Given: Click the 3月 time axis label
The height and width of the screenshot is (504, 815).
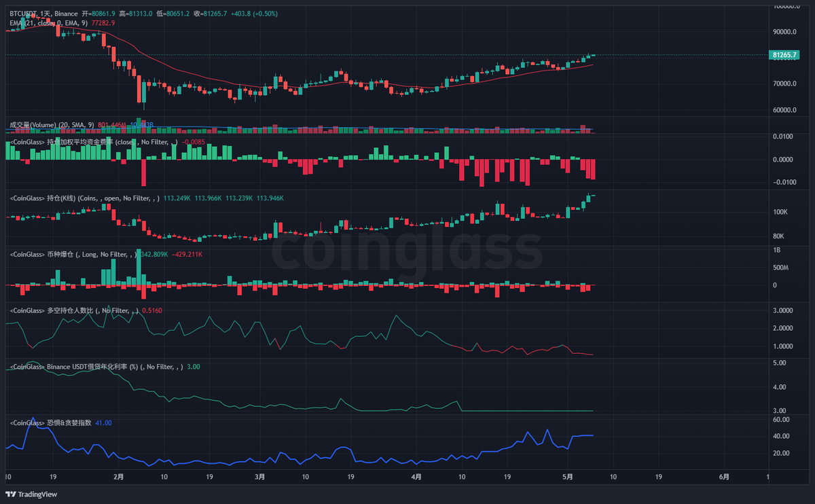Looking at the screenshot, I should pyautogui.click(x=261, y=477).
